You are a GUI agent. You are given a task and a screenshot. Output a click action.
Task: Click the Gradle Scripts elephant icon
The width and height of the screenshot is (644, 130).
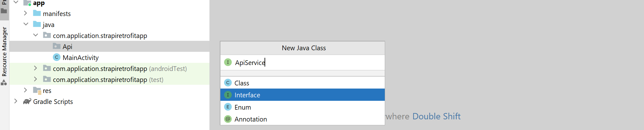27,101
